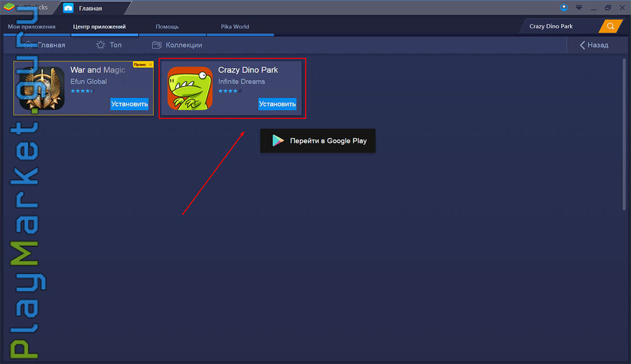The image size is (631, 364).
Task: Click the War and Magic star rating
Action: pos(82,91)
